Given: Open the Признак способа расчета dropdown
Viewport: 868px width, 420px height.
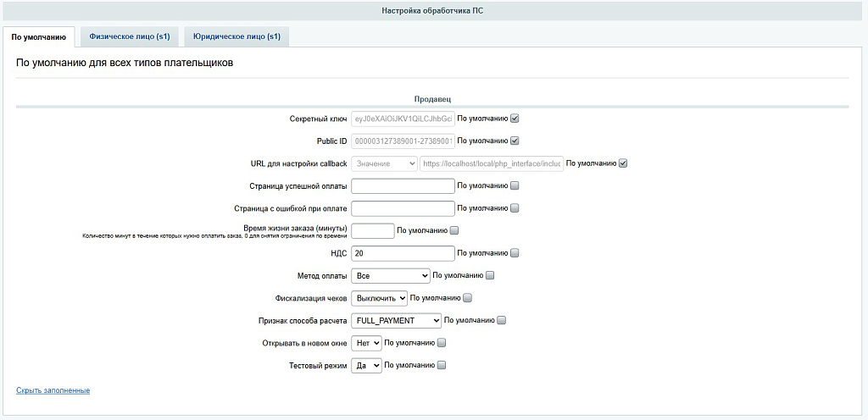Looking at the screenshot, I should (397, 321).
